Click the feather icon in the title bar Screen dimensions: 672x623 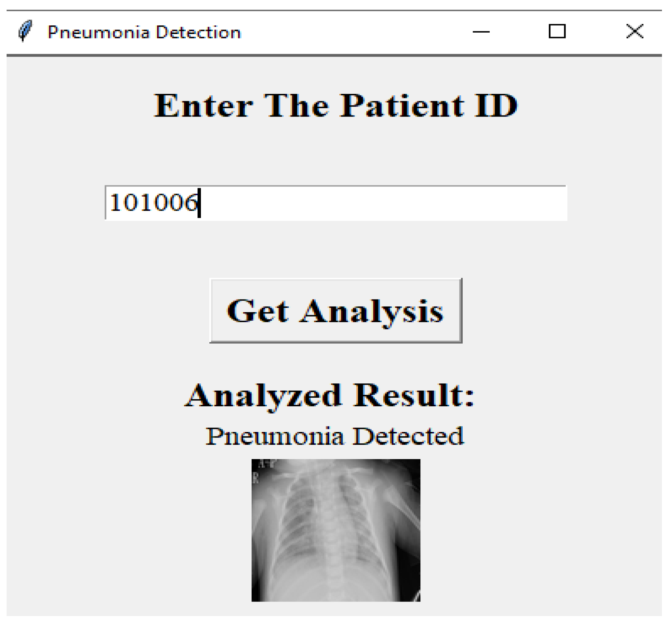[25, 31]
